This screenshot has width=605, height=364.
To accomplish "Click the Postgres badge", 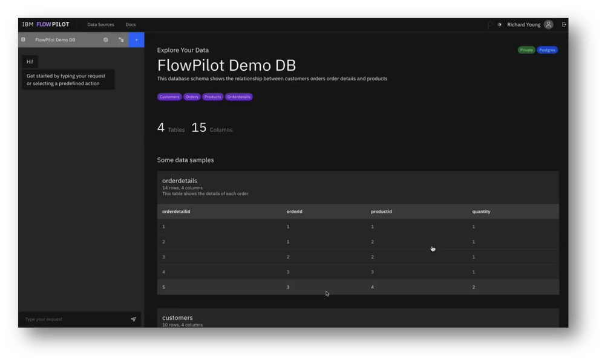I will [x=547, y=50].
